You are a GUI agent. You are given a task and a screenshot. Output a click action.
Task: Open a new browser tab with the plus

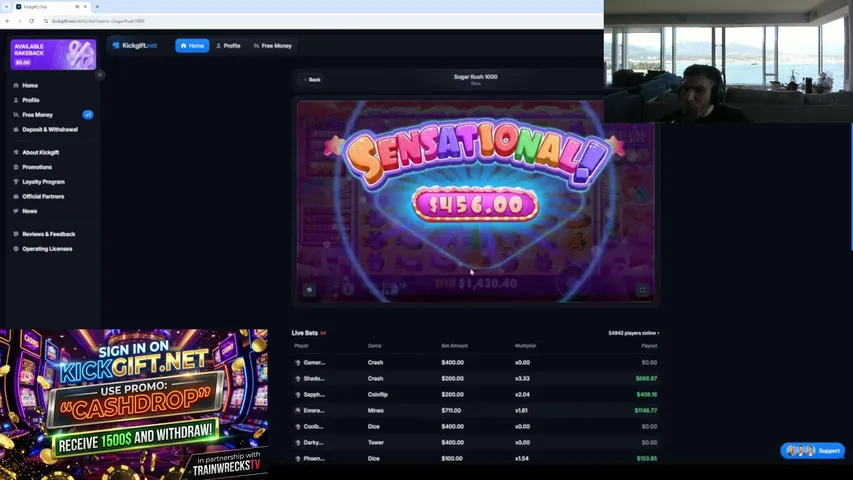97,7
